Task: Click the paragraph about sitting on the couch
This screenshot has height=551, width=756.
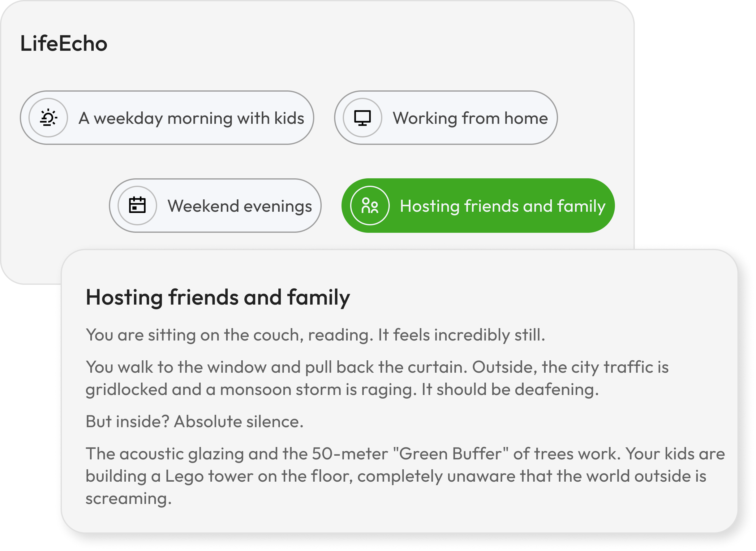Action: coord(315,335)
